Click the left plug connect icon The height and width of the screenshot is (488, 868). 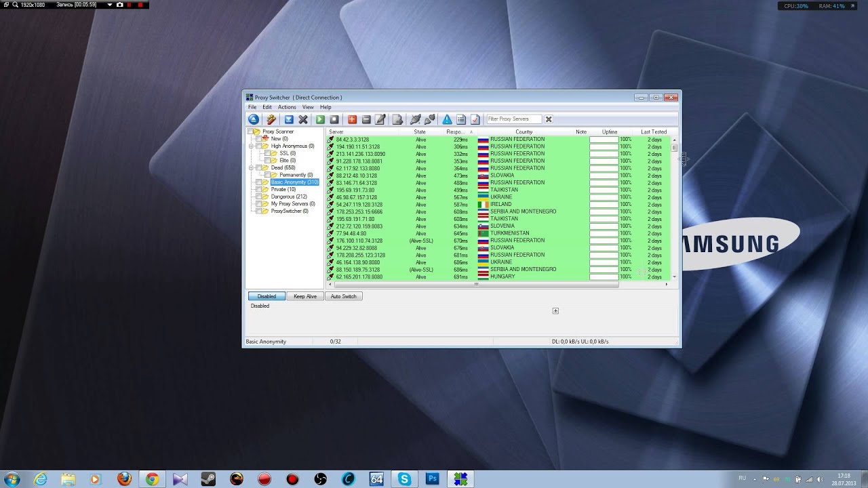(x=416, y=119)
